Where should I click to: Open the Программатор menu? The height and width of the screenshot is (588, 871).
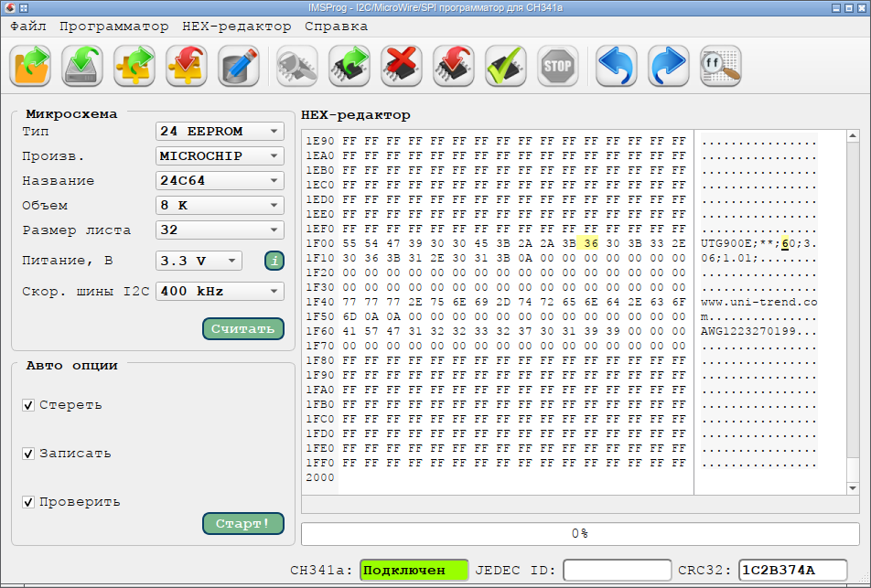[113, 27]
